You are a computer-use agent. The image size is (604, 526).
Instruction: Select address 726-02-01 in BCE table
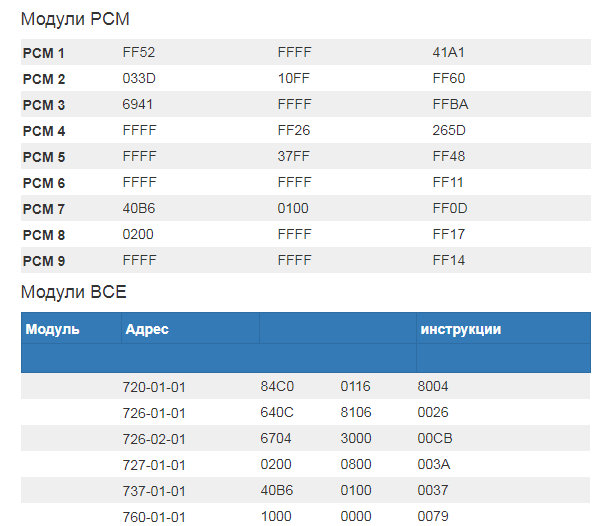[x=154, y=438]
